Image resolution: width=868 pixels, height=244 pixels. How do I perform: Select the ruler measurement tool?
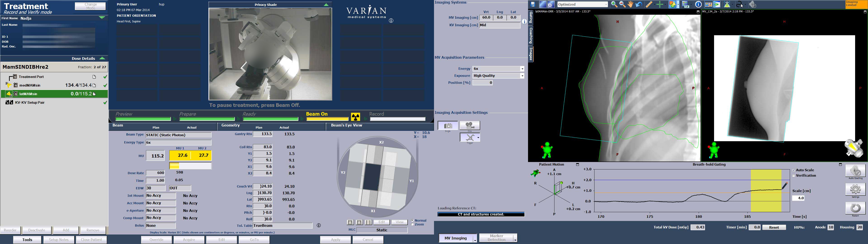pos(650,4)
